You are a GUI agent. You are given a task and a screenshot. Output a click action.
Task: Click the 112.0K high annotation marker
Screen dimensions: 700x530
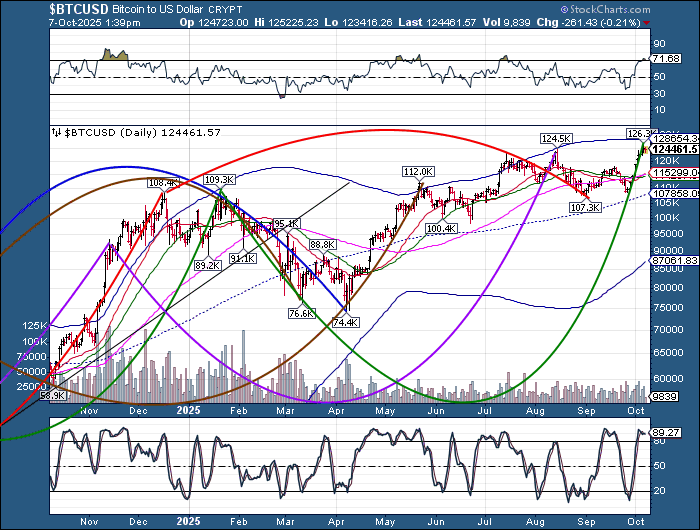[417, 172]
